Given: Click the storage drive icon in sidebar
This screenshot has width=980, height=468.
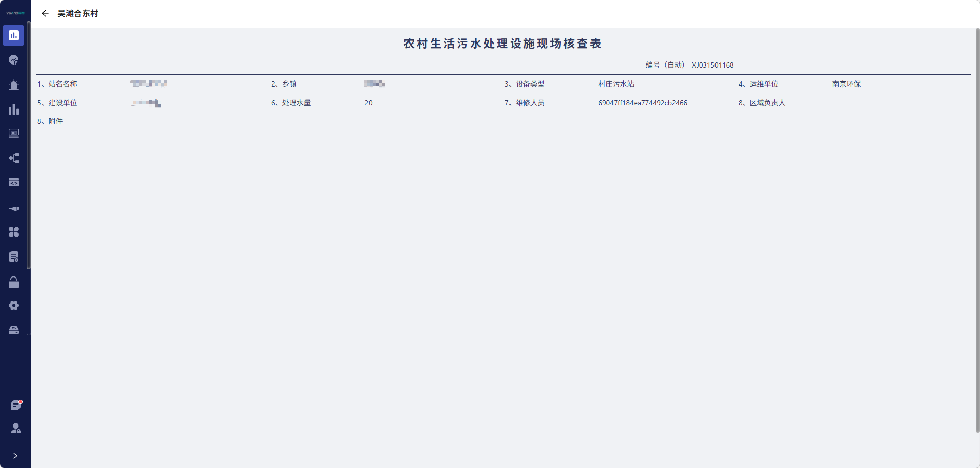Looking at the screenshot, I should click(14, 330).
